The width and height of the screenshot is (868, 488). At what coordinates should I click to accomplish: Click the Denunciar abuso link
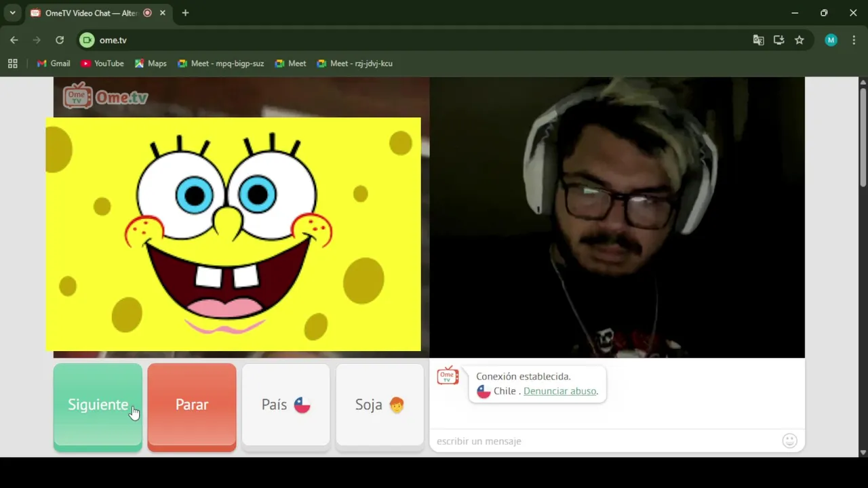[559, 391]
